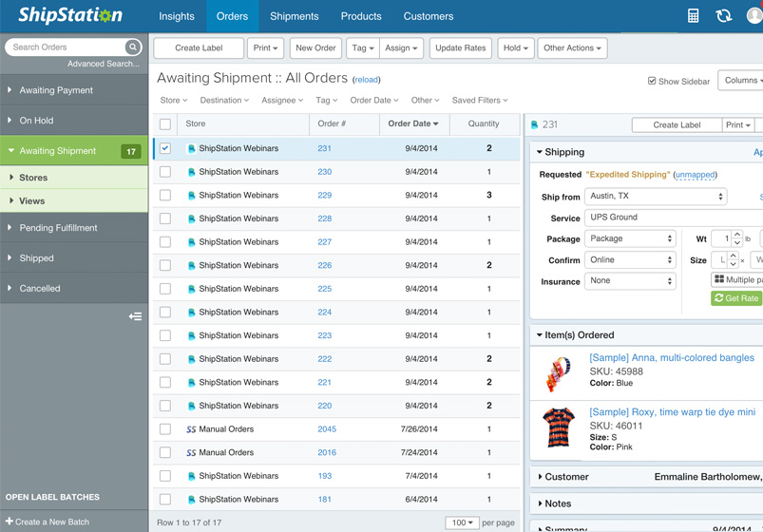Open the Other Actions dropdown
The width and height of the screenshot is (763, 532).
[x=572, y=48]
